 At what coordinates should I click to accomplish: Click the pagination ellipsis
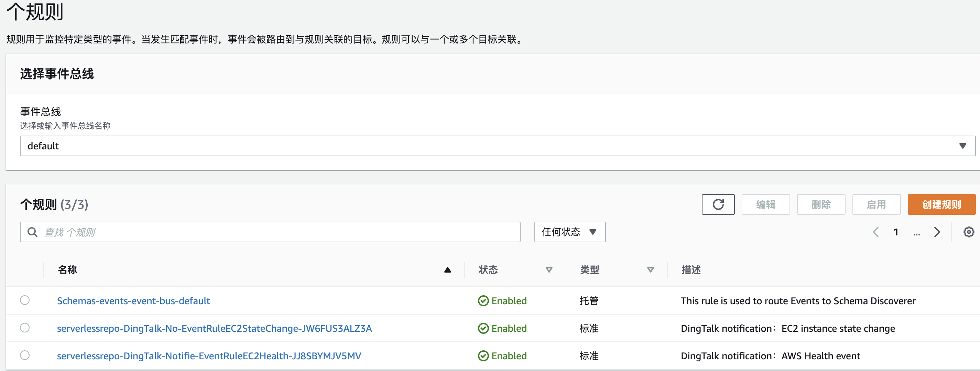pyautogui.click(x=916, y=233)
